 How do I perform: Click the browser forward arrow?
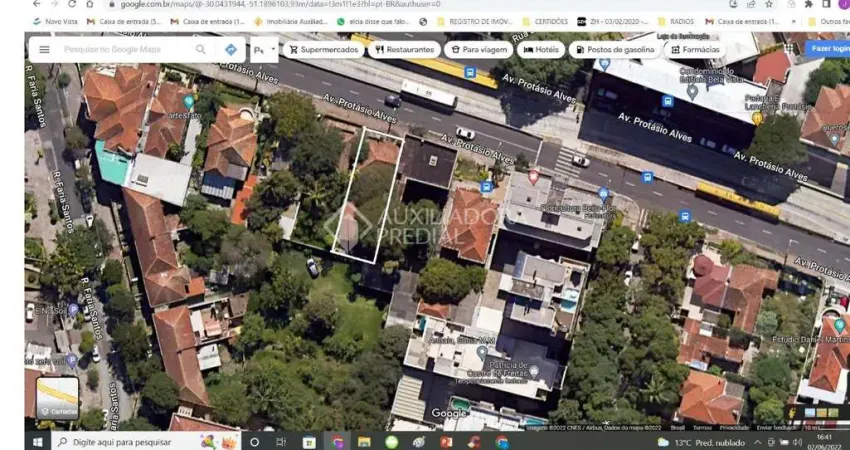click(54, 4)
